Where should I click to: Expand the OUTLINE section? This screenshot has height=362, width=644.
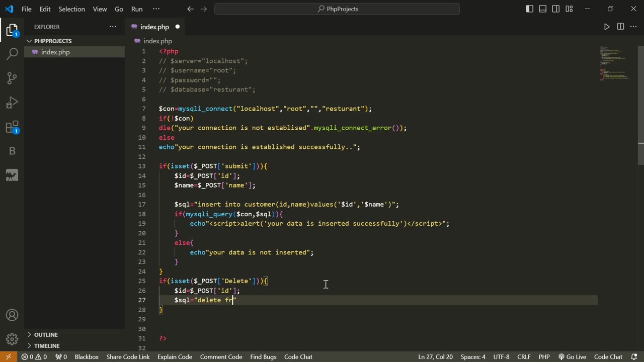click(74, 334)
